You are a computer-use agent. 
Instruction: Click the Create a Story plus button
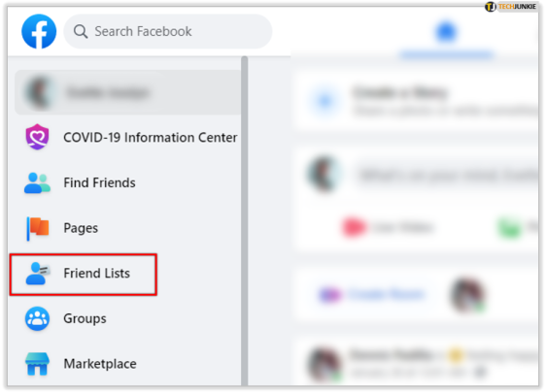pyautogui.click(x=325, y=101)
